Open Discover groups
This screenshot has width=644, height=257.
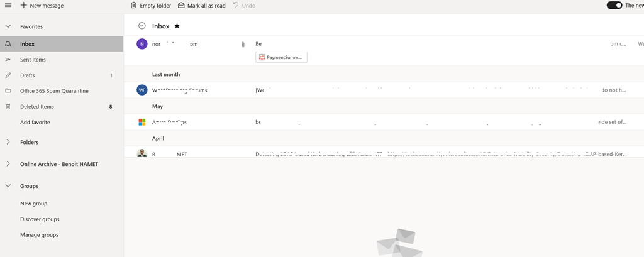tap(40, 219)
